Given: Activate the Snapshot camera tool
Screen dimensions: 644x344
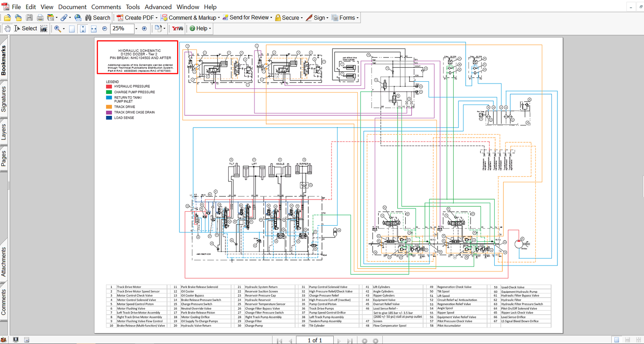Looking at the screenshot, I should coord(43,29).
